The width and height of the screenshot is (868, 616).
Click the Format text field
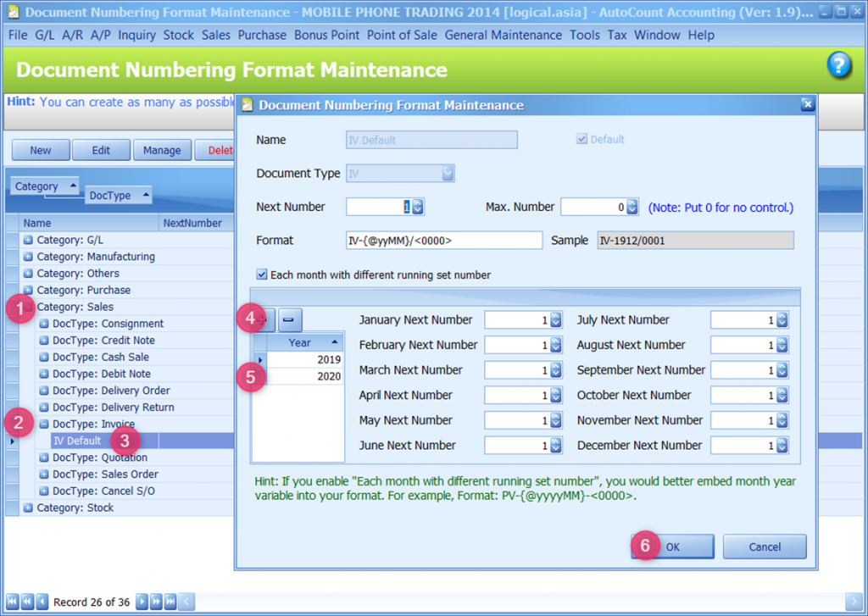click(443, 241)
